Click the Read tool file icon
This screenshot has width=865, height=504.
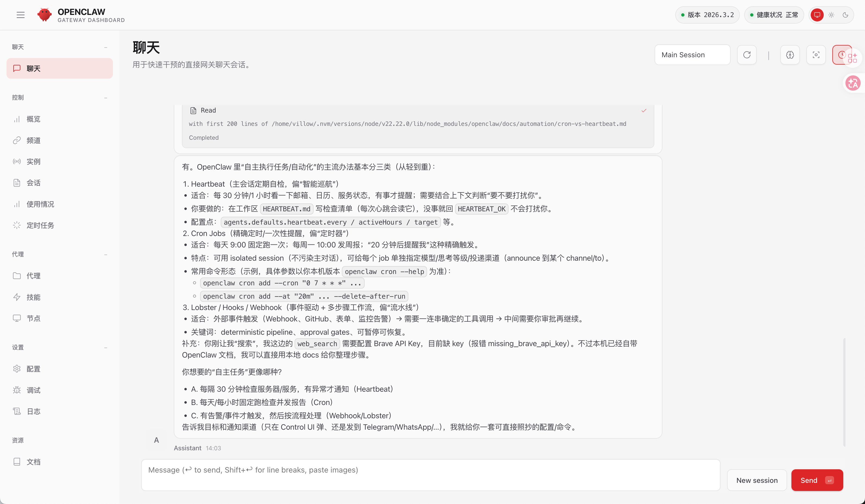coord(193,110)
